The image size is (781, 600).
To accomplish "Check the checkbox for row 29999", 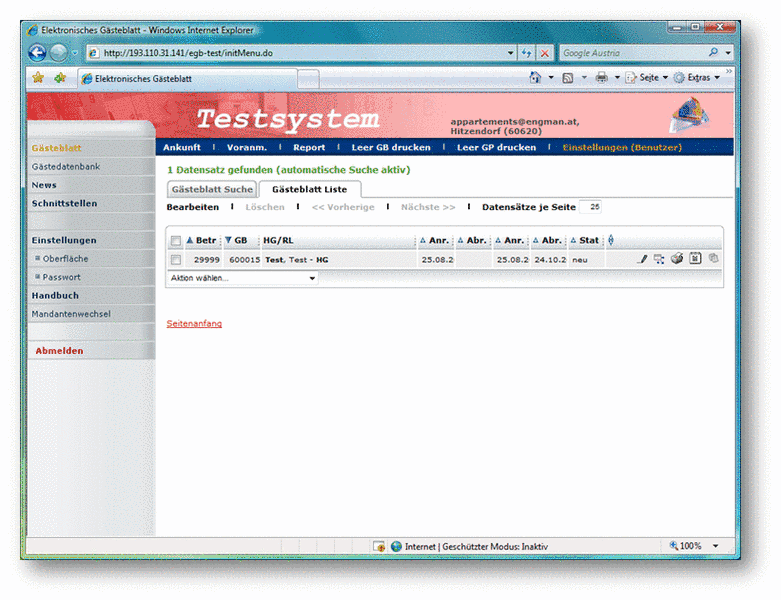I will tap(176, 260).
